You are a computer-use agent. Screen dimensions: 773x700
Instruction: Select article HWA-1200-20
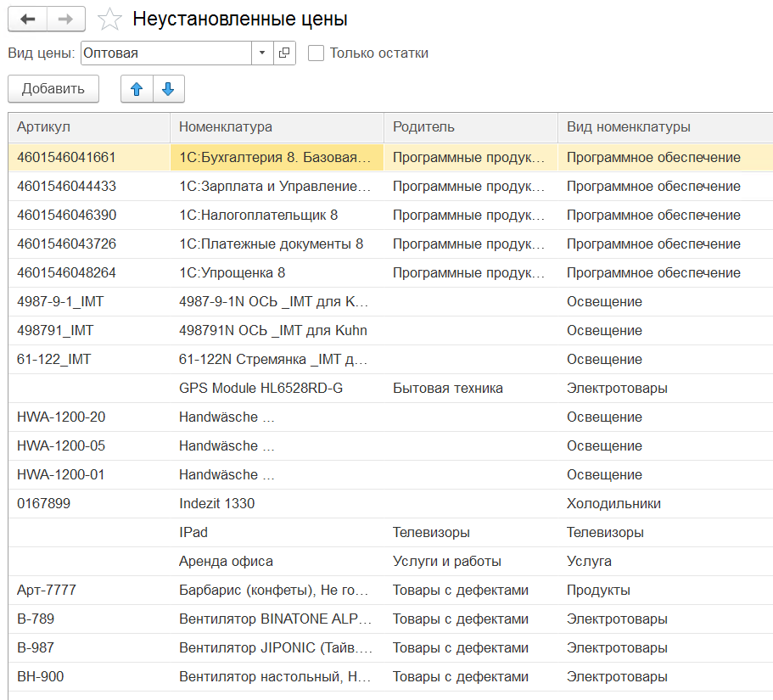click(x=89, y=417)
